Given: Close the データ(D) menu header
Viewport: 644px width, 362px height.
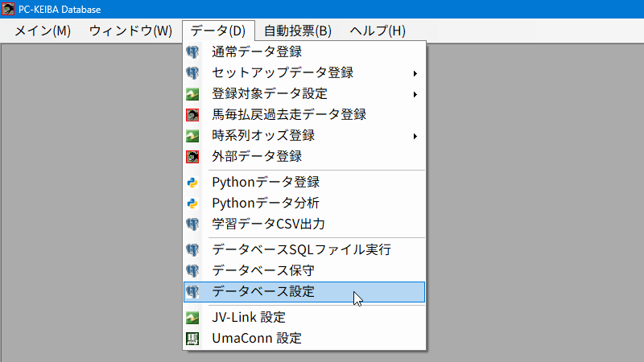Looking at the screenshot, I should (x=218, y=31).
